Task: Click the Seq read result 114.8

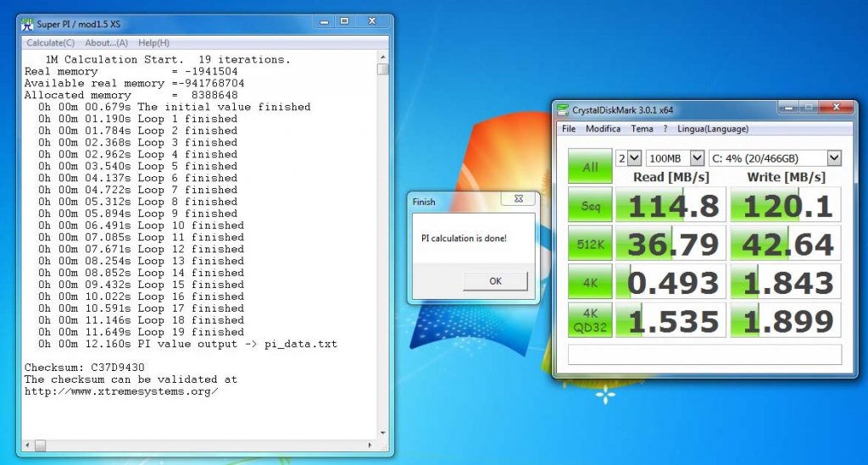Action: coord(671,206)
